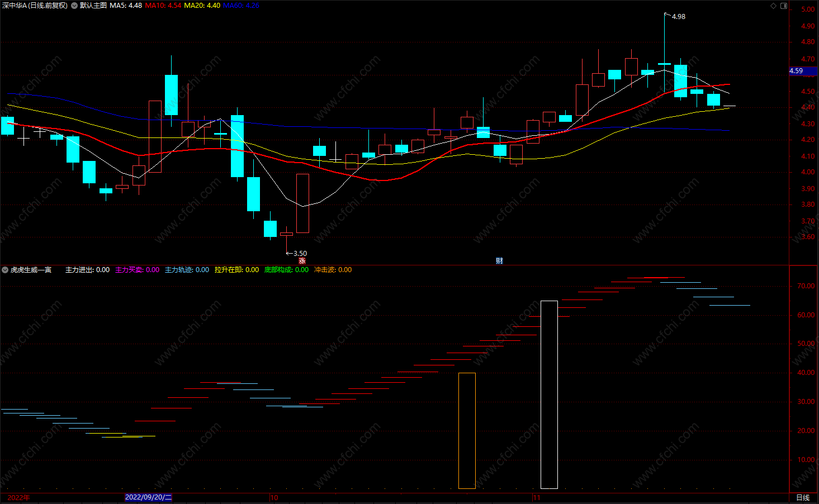Click the 日线 period button at bottom right
Image resolution: width=819 pixels, height=504 pixels.
point(803,498)
